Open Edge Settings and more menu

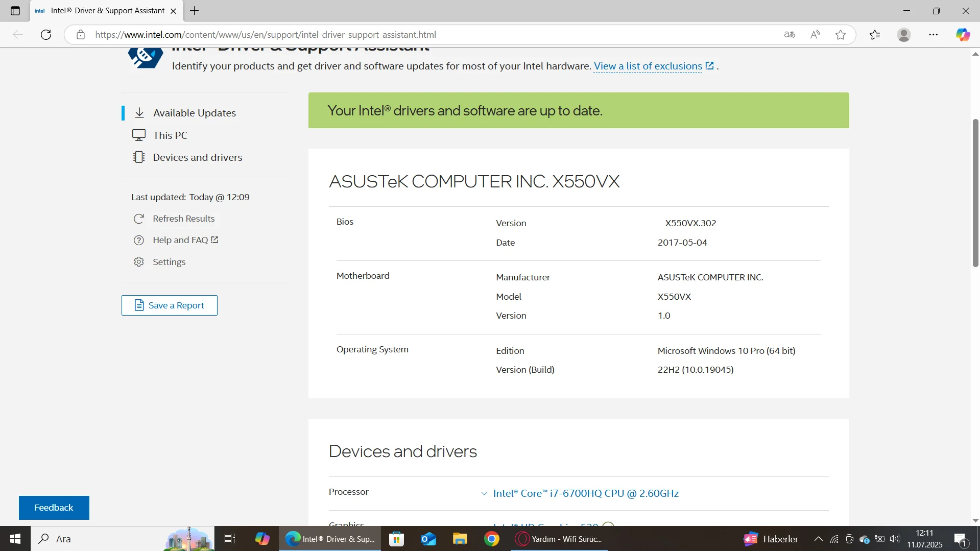934,35
